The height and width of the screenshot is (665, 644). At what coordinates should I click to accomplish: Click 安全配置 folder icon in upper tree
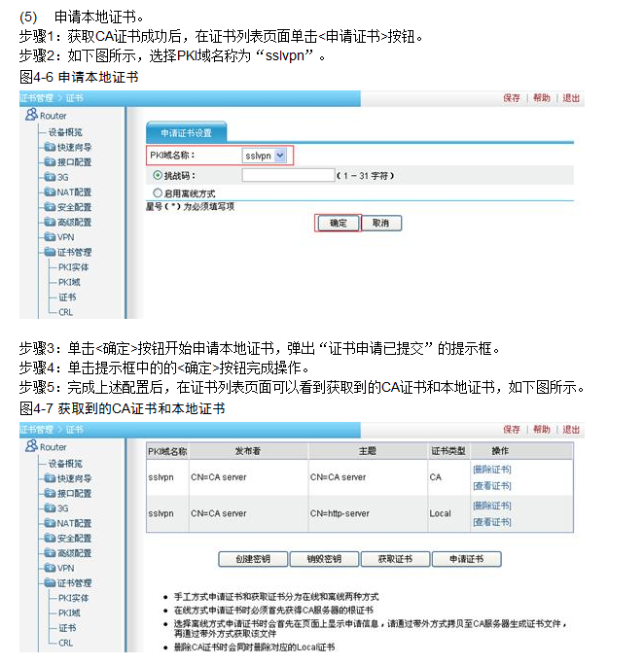point(50,207)
